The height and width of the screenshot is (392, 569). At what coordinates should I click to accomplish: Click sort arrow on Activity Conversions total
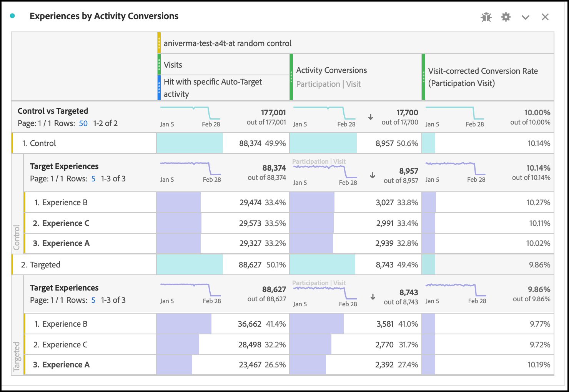coord(371,117)
